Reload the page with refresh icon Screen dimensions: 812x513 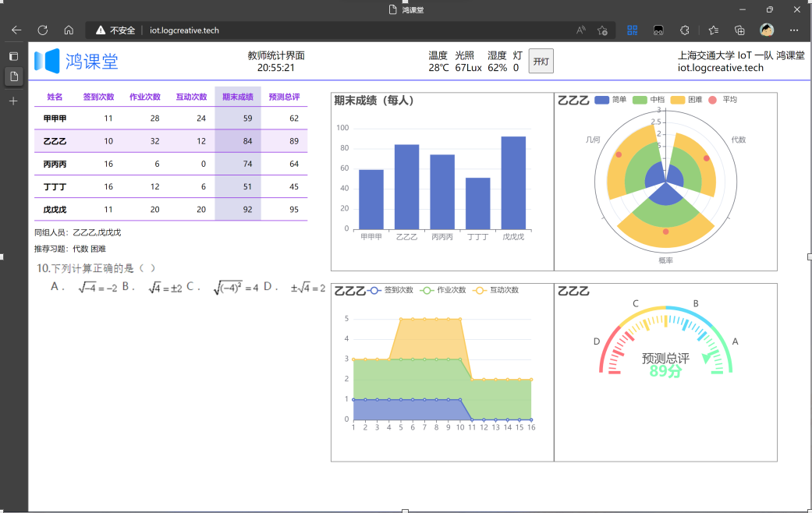point(43,30)
